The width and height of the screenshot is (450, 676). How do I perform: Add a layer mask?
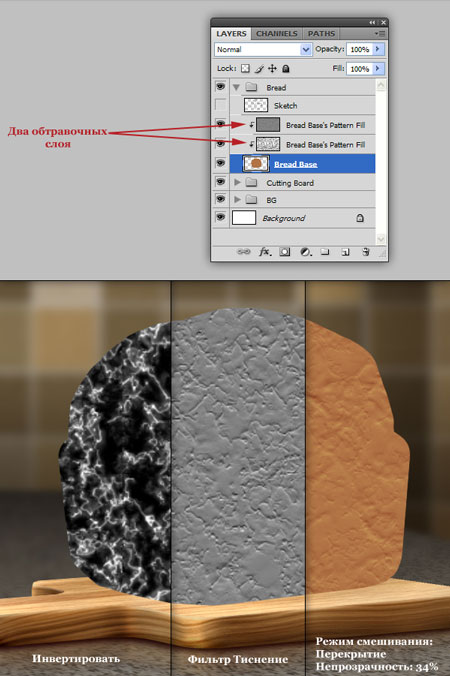coord(284,252)
